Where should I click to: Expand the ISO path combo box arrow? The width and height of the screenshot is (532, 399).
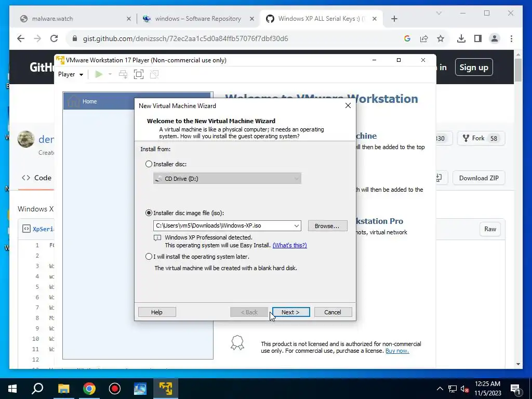click(x=296, y=225)
